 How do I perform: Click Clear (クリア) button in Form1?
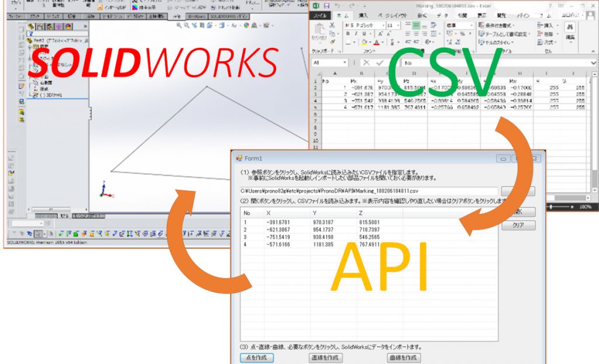tap(518, 225)
